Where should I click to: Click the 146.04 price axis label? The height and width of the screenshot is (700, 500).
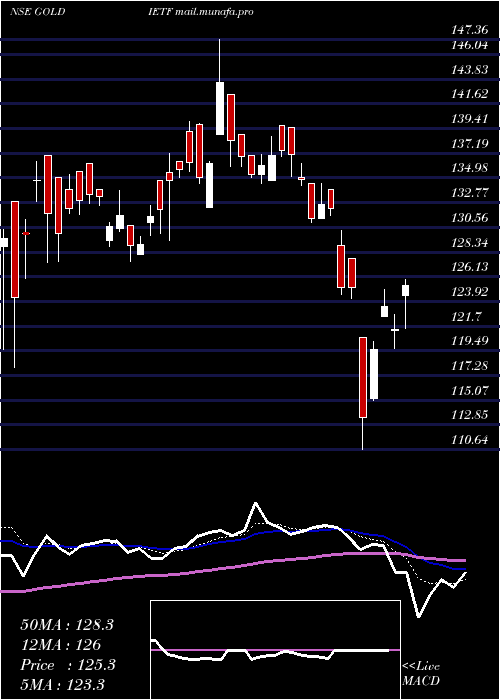(469, 45)
